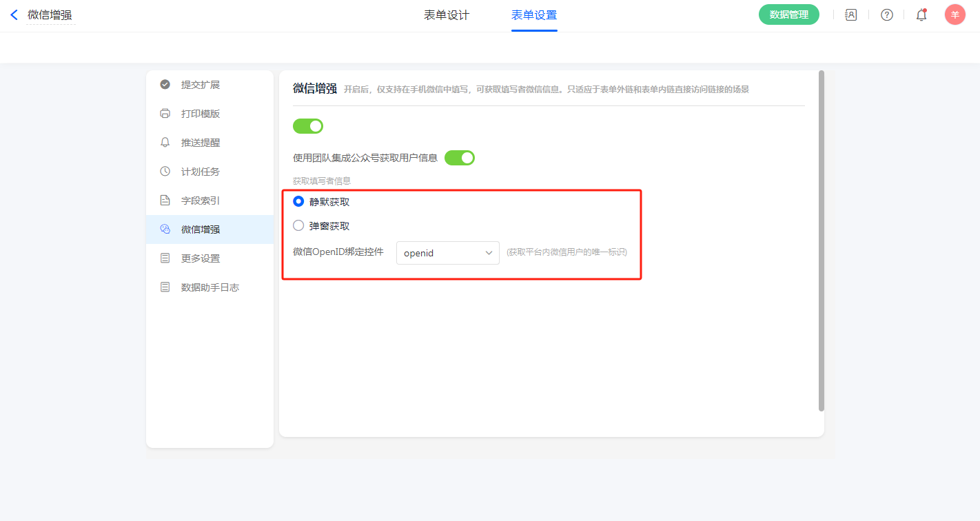This screenshot has width=980, height=521.
Task: Open 更多设置 in the sidebar
Action: [x=201, y=258]
